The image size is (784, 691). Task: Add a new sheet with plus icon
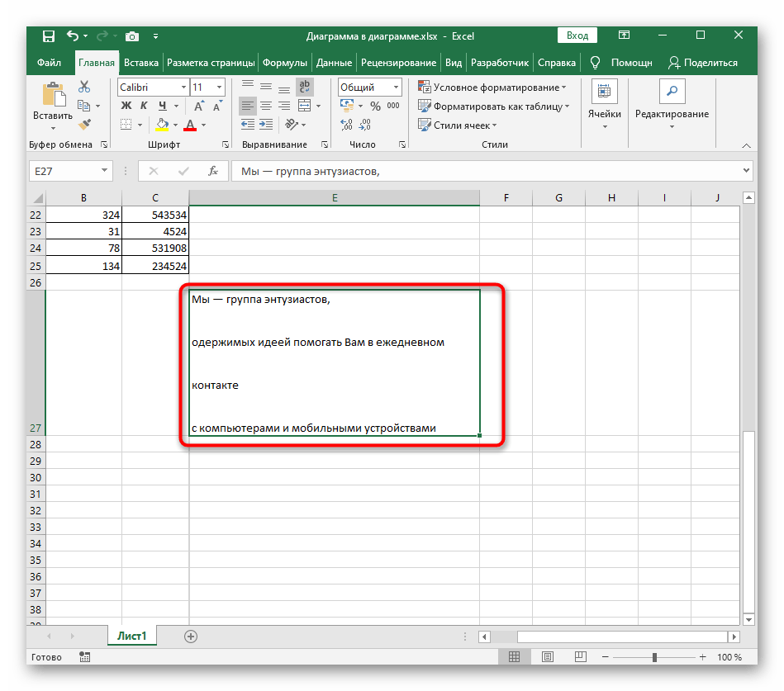pos(191,636)
